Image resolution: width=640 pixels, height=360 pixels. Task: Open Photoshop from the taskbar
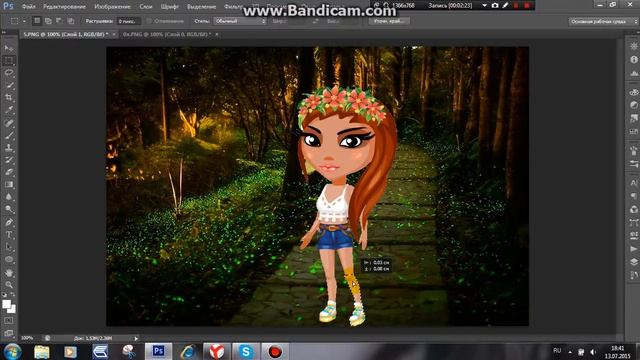click(x=158, y=351)
